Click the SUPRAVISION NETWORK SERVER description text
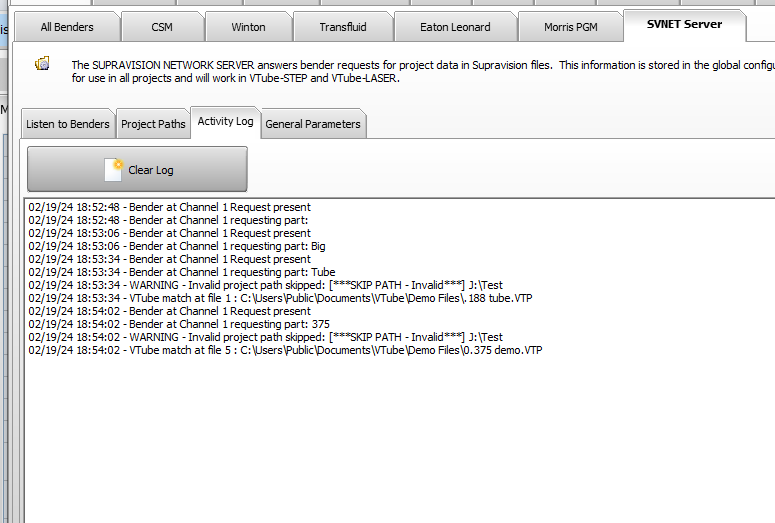Screen dimensions: 775x523 [x=423, y=72]
